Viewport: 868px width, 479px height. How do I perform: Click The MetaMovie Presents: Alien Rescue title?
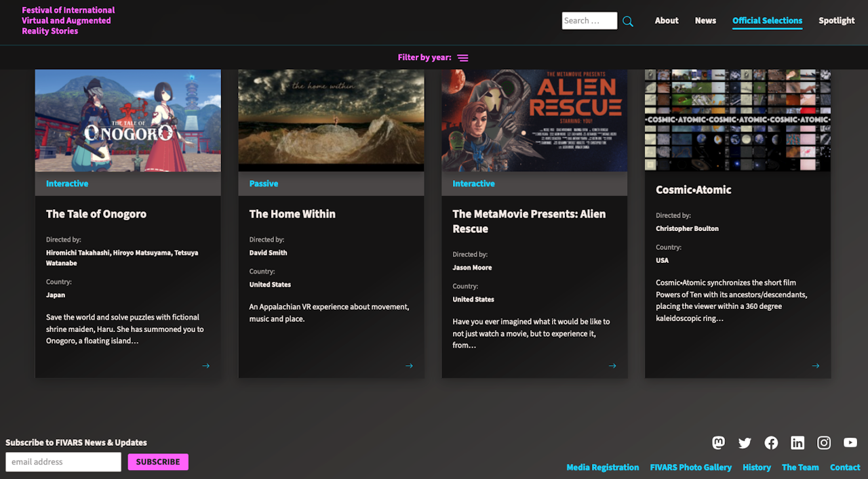pyautogui.click(x=529, y=222)
